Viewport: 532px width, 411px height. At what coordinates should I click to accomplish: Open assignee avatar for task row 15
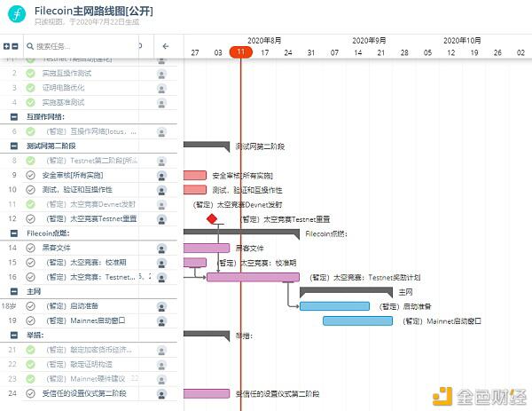(x=162, y=263)
